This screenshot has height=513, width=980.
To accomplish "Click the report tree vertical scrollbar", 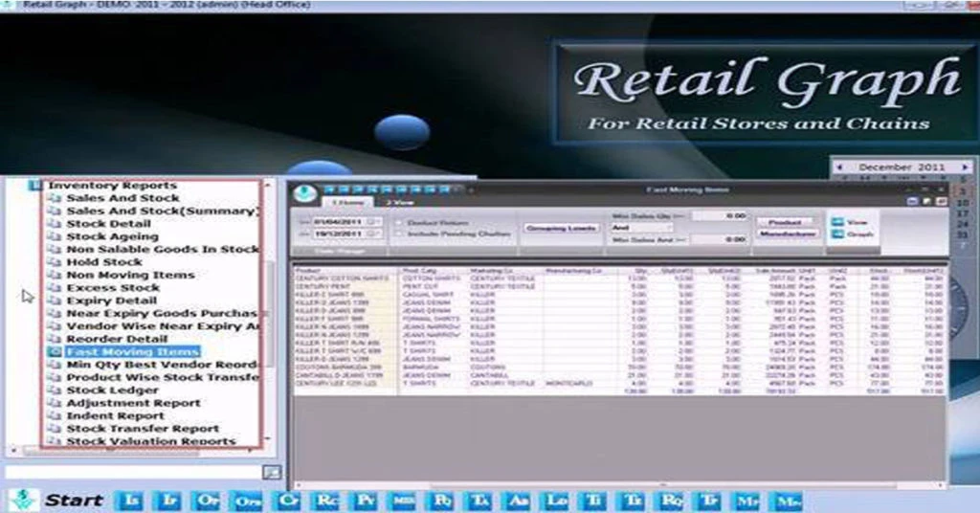I will coord(269,312).
